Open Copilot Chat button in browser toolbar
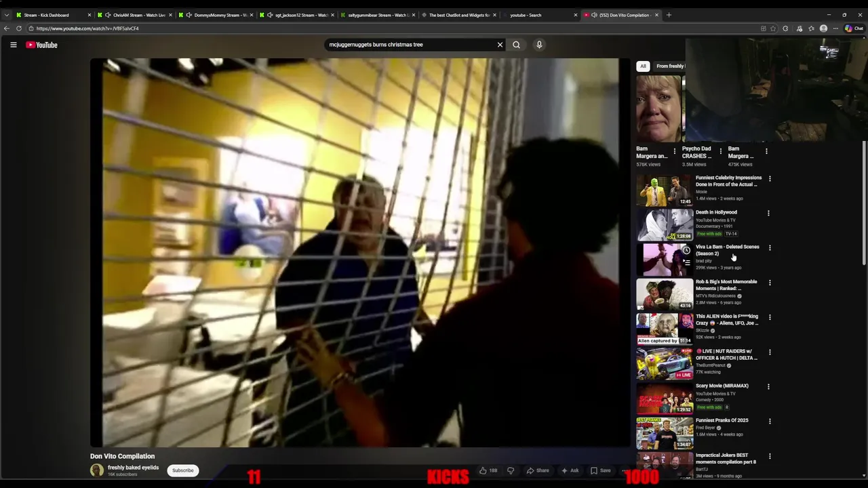The image size is (868, 488). tap(854, 28)
